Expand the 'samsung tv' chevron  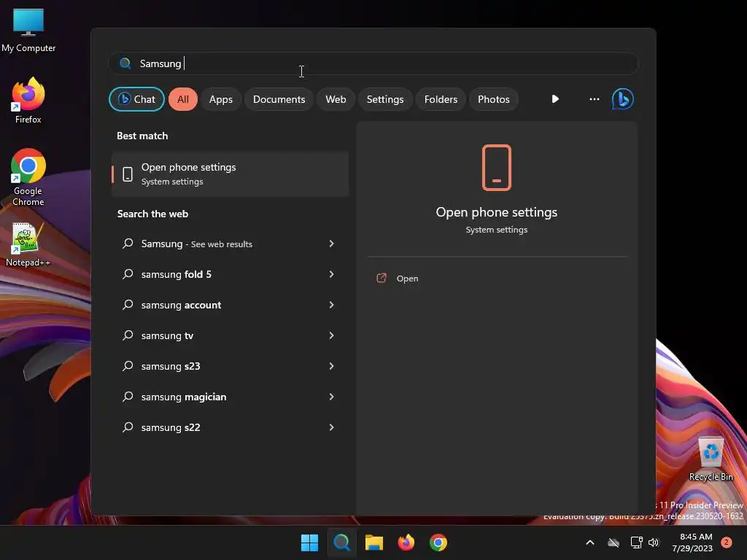pyautogui.click(x=332, y=335)
